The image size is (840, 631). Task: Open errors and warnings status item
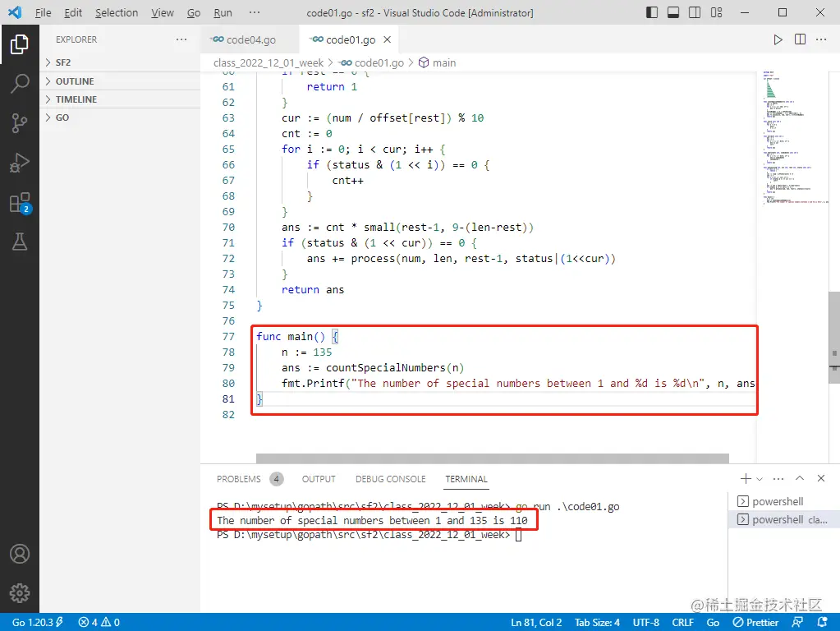coord(99,623)
